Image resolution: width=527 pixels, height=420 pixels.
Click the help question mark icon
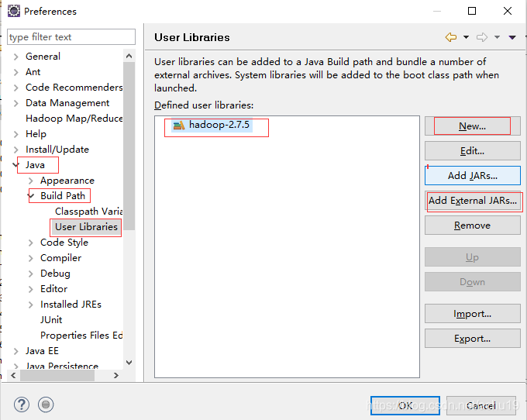pos(22,405)
